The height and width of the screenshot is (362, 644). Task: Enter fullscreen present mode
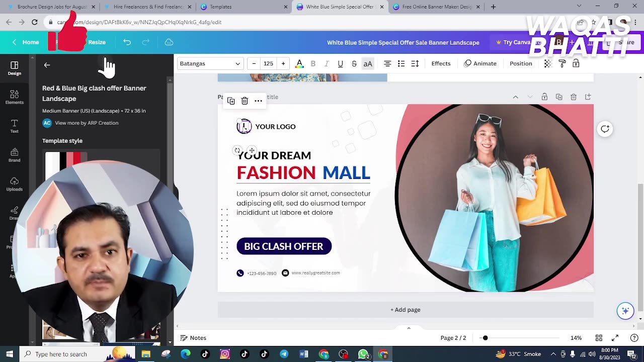pos(615,338)
